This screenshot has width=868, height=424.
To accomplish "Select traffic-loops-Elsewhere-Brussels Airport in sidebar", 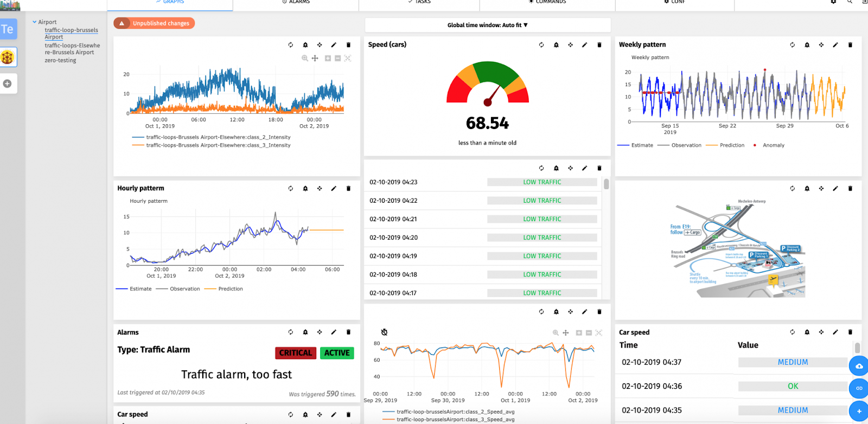I will coord(72,49).
